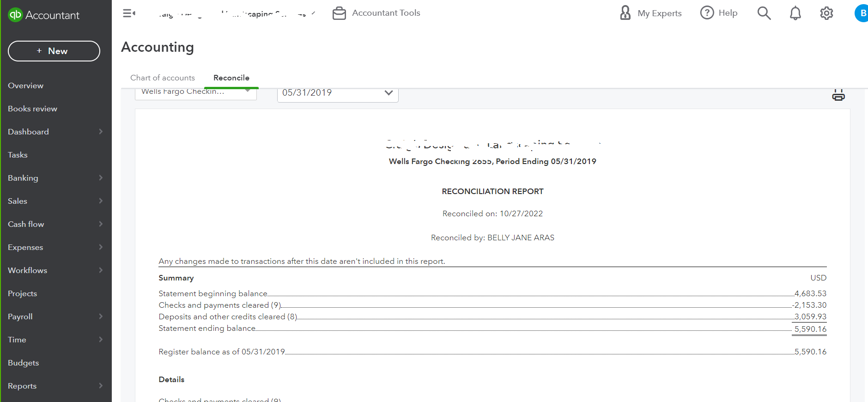868x402 pixels.
Task: Open Cash flow sidebar item
Action: click(26, 224)
